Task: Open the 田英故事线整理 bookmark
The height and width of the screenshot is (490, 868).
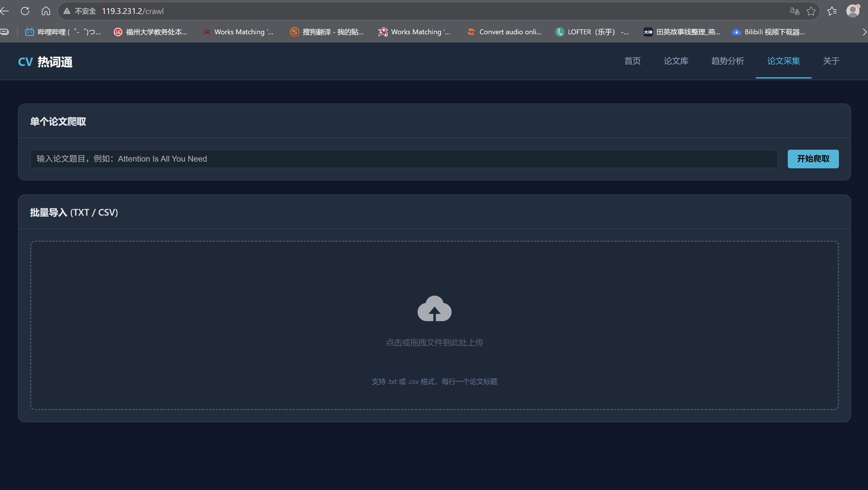Action: [682, 32]
